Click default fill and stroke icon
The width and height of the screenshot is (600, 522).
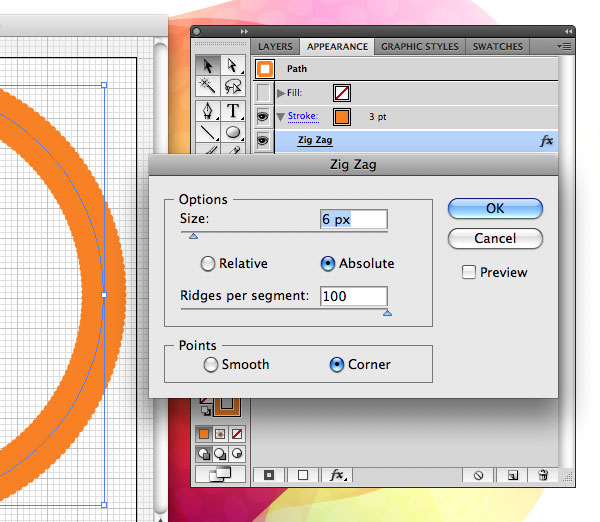tap(206, 411)
